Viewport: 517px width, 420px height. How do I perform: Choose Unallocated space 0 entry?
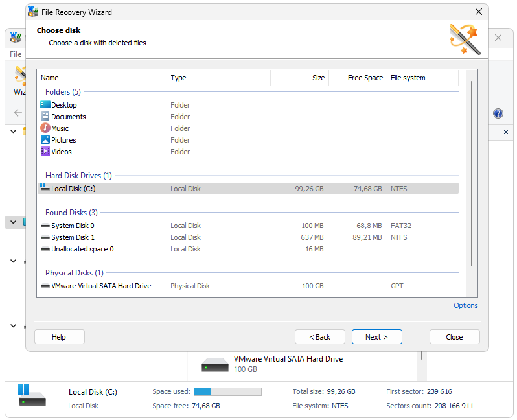82,249
